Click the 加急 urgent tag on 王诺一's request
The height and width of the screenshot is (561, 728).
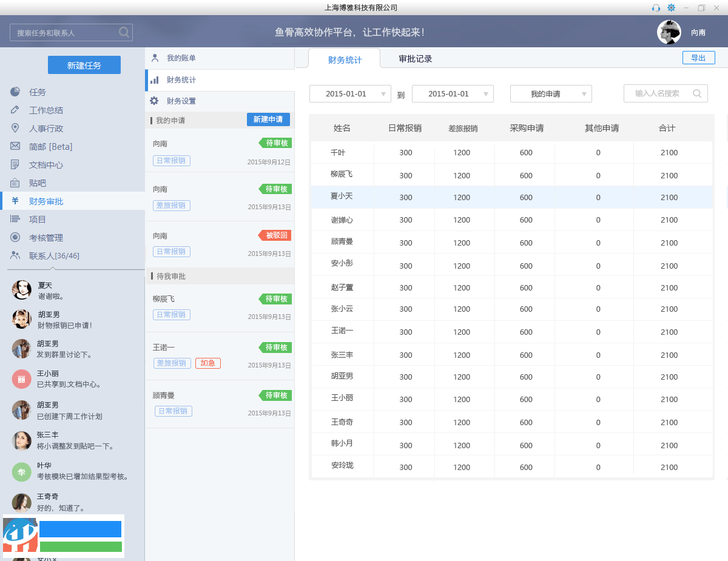(207, 363)
